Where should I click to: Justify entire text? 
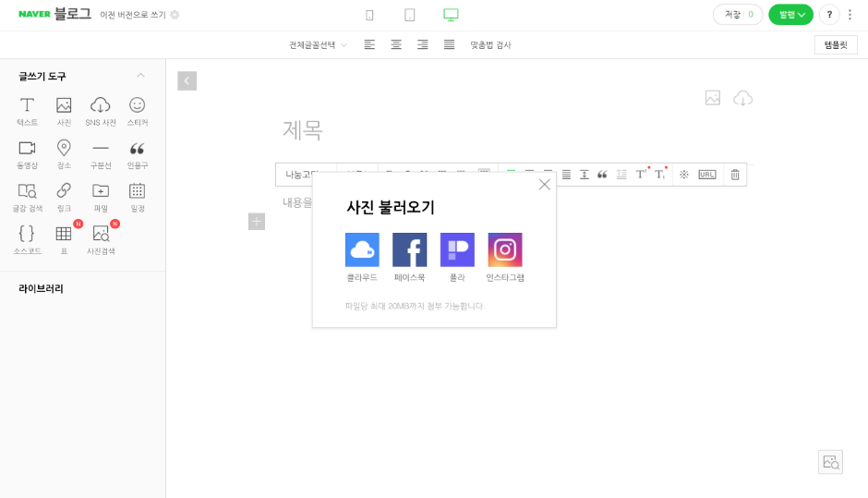449,45
